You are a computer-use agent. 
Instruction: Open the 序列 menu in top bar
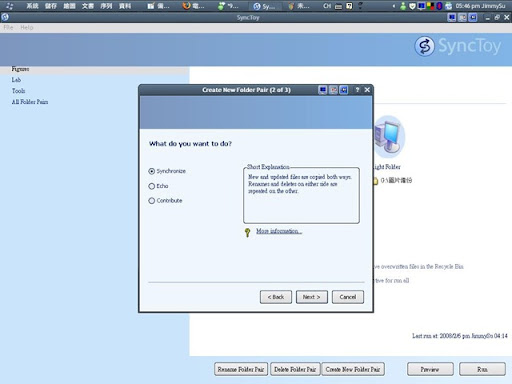[106, 6]
